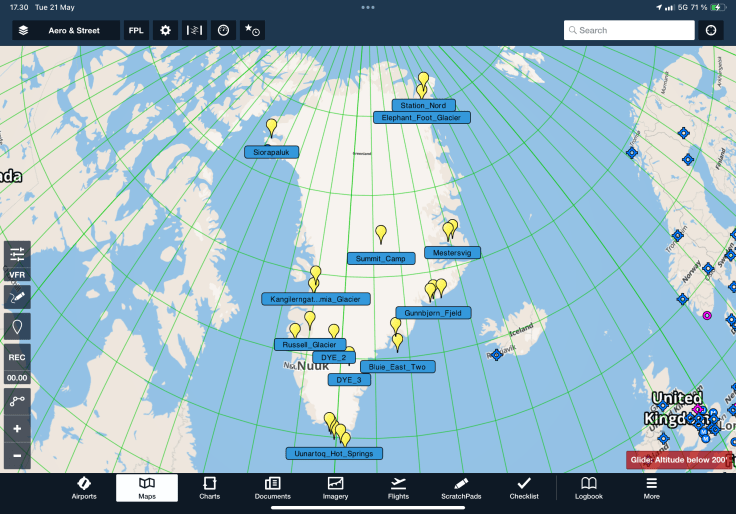Expand the map sliders adjustment panel
The height and width of the screenshot is (514, 736).
(17, 253)
